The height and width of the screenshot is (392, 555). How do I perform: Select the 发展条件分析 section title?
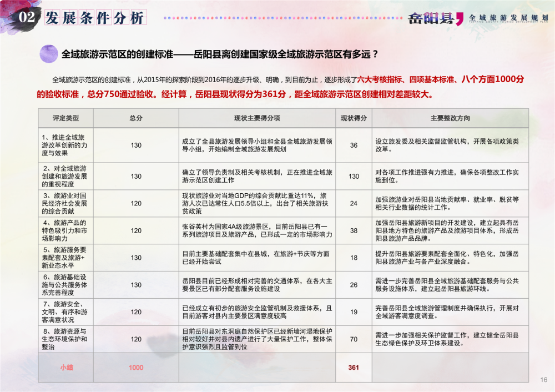tap(94, 18)
